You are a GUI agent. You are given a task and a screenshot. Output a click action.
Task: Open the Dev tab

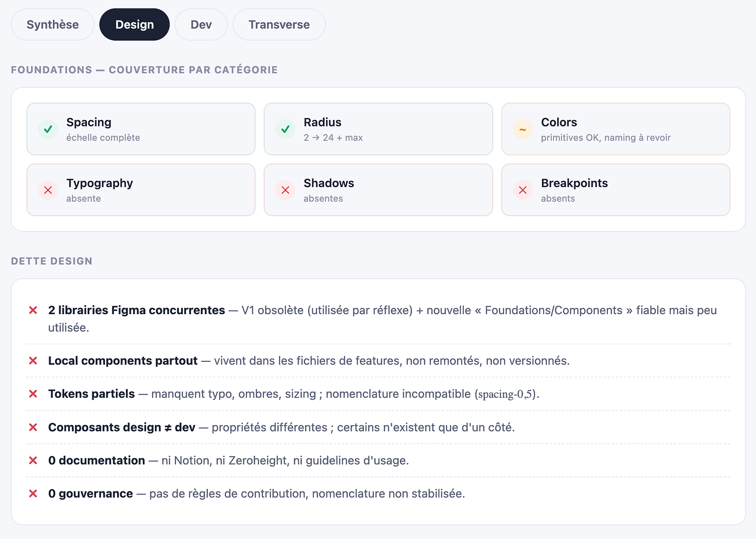coord(201,25)
